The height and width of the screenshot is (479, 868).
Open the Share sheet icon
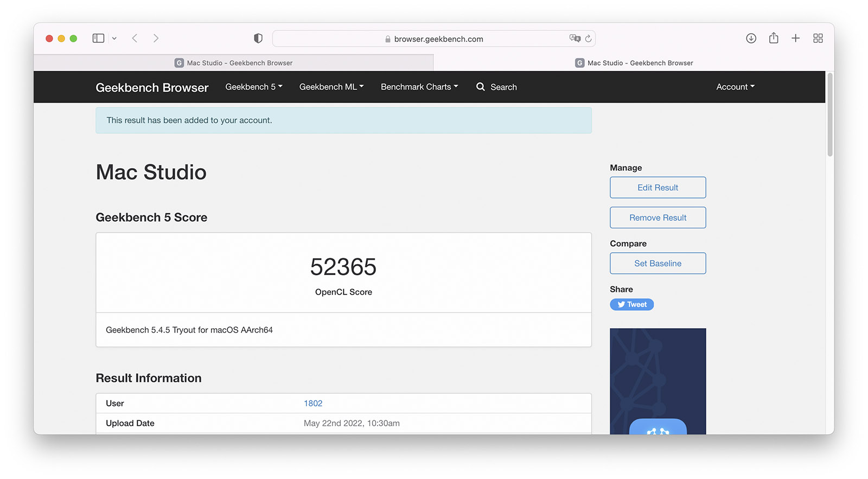774,37
